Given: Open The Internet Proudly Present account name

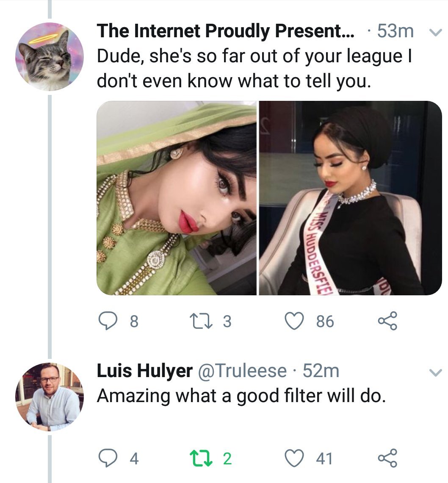Looking at the screenshot, I should coord(227,31).
